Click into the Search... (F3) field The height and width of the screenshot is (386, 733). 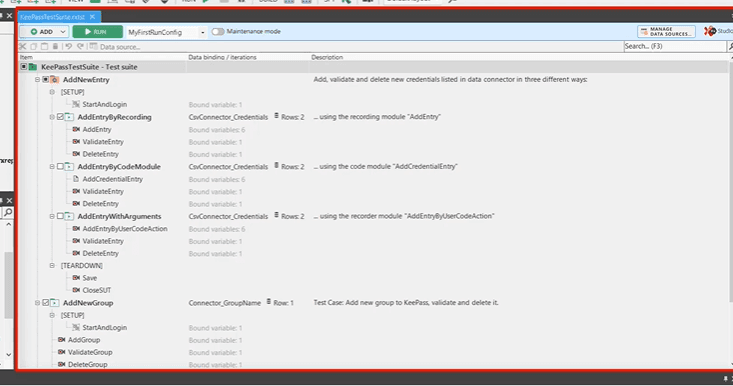tap(675, 46)
